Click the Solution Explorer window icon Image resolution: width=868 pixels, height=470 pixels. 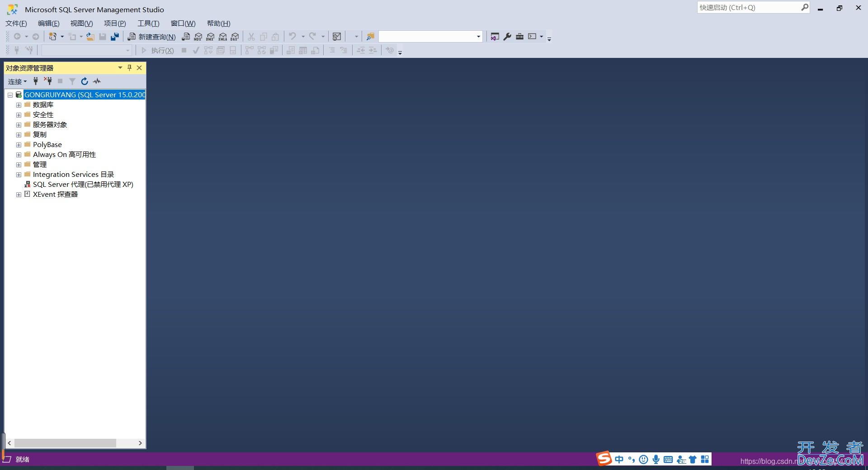pos(495,37)
